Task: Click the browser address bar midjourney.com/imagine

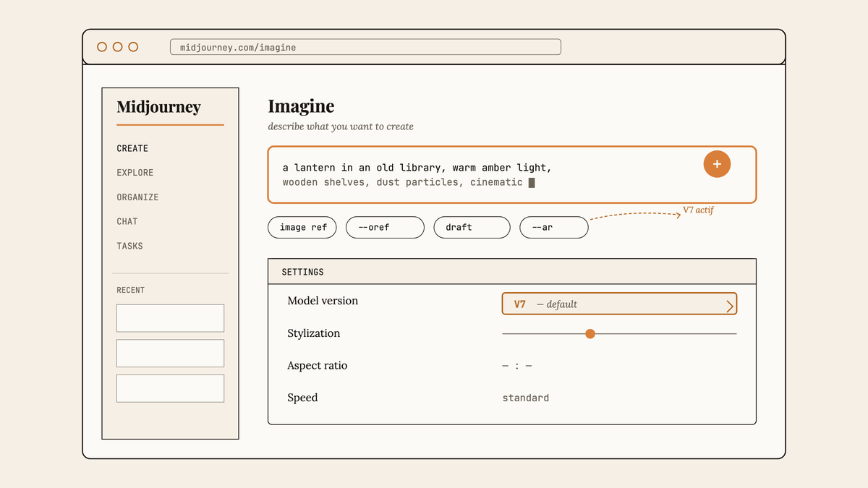Action: click(365, 47)
